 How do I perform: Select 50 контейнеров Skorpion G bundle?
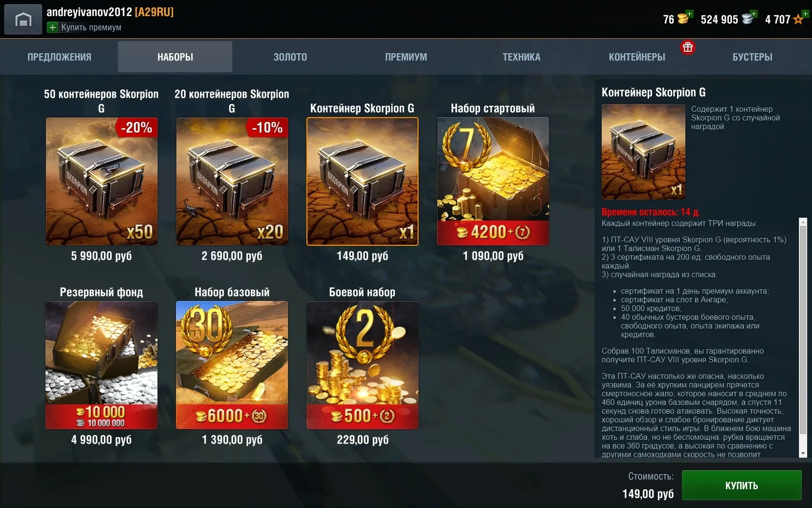(101, 181)
